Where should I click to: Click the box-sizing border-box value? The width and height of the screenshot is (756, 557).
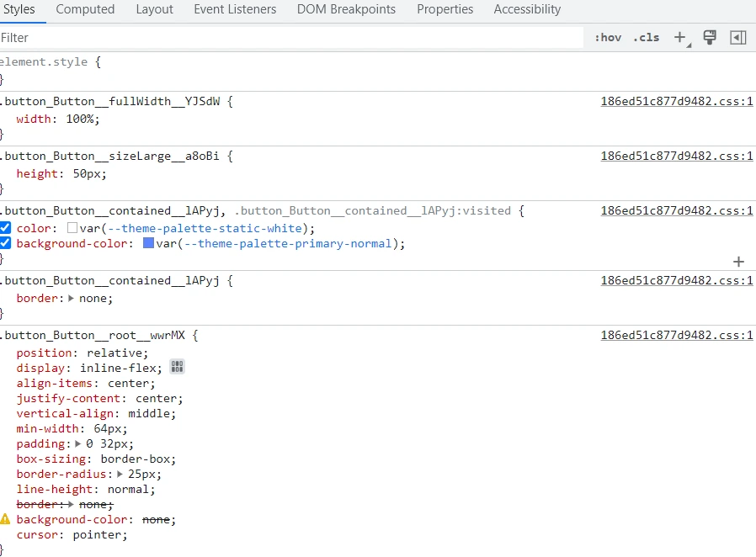pos(135,459)
